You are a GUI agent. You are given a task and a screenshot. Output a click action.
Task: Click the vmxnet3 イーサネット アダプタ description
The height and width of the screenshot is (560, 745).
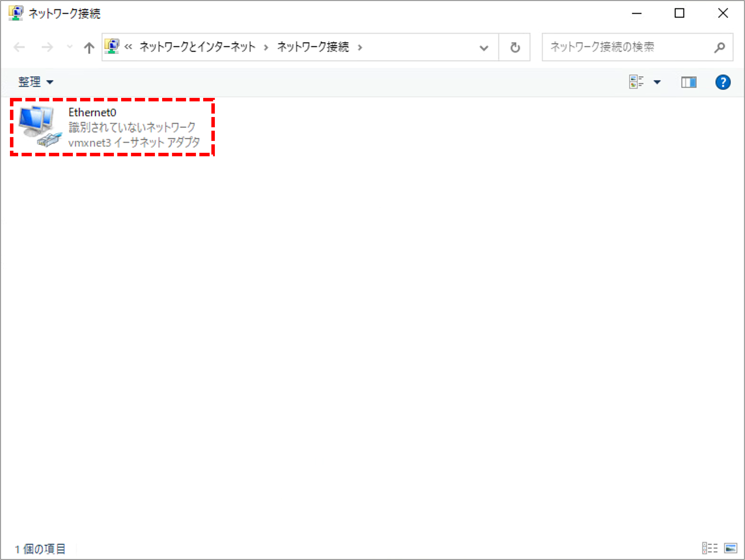click(134, 142)
